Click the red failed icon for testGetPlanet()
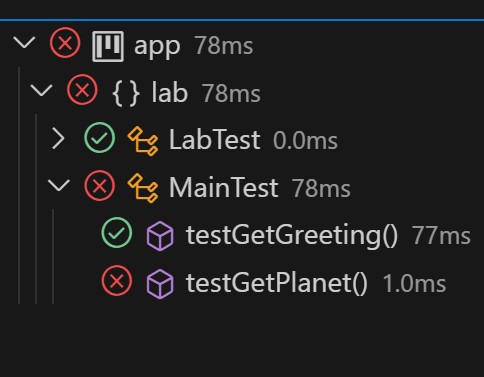484x377 pixels. (117, 281)
